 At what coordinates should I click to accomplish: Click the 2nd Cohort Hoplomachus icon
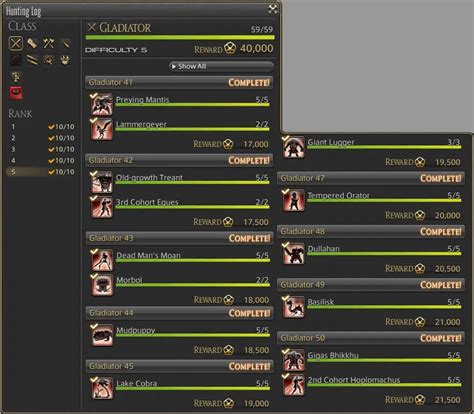coord(293,385)
